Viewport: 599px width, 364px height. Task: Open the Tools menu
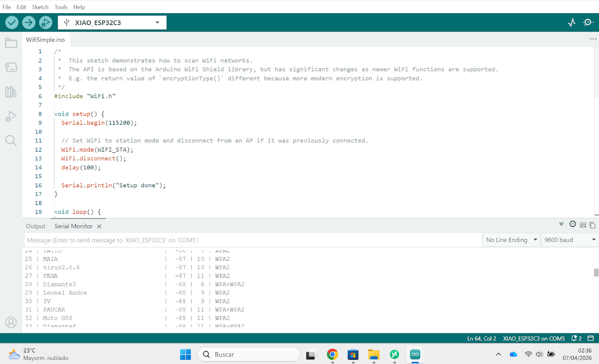pos(61,7)
